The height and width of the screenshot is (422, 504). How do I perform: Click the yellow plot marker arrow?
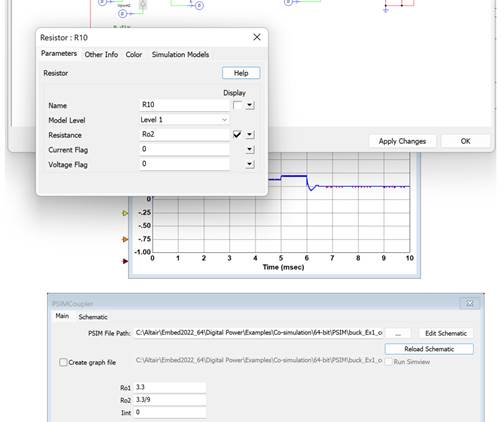coord(125,213)
